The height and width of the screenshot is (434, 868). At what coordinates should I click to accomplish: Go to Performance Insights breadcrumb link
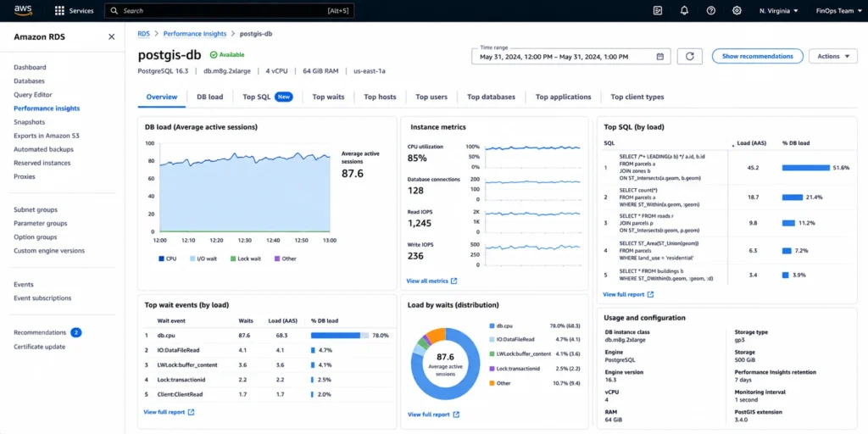pos(195,34)
